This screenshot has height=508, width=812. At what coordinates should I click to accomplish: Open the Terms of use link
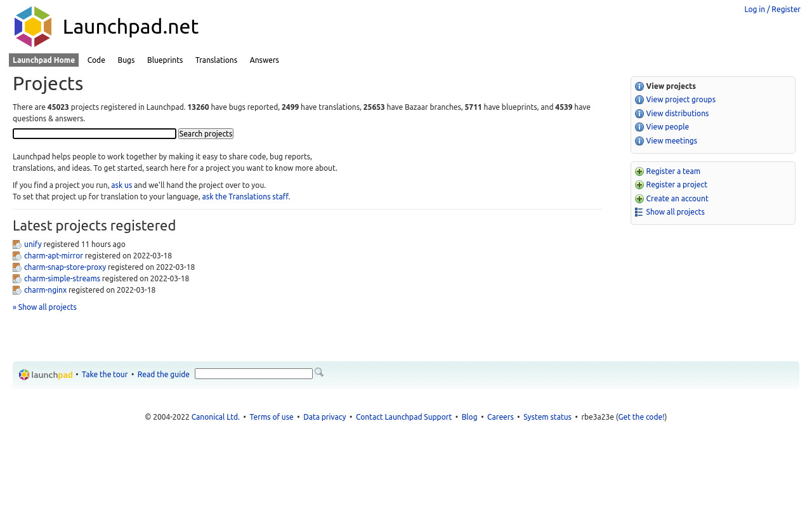coord(272,417)
